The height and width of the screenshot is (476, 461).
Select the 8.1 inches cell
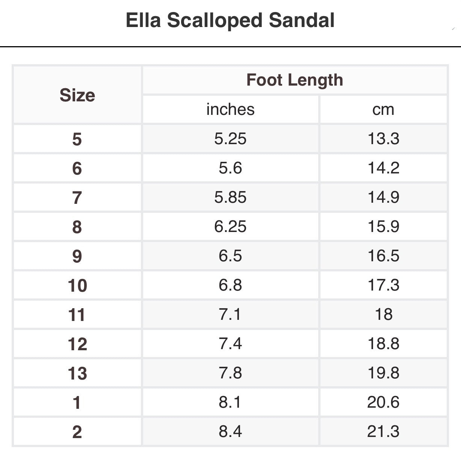(230, 402)
